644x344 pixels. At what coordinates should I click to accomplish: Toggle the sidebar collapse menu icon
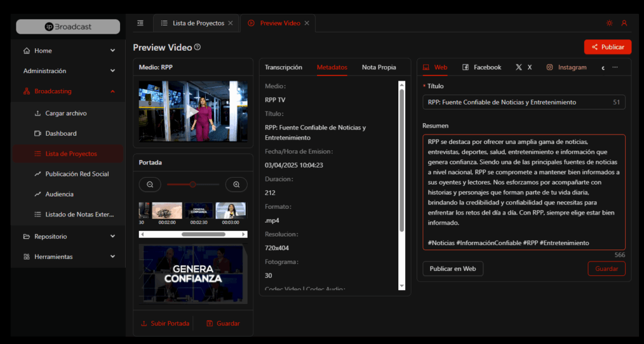coord(140,23)
